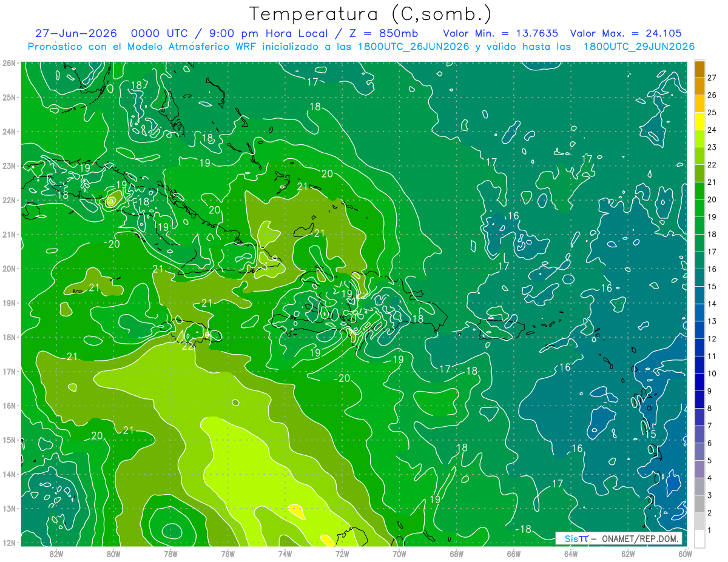Viewport: 728px width, 562px height.
Task: Click the Temperatura (C,somb.) title
Action: click(371, 14)
